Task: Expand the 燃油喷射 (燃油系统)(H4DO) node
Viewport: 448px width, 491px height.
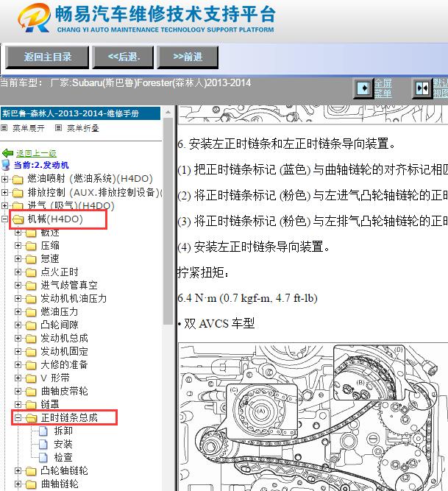Action: (x=4, y=179)
